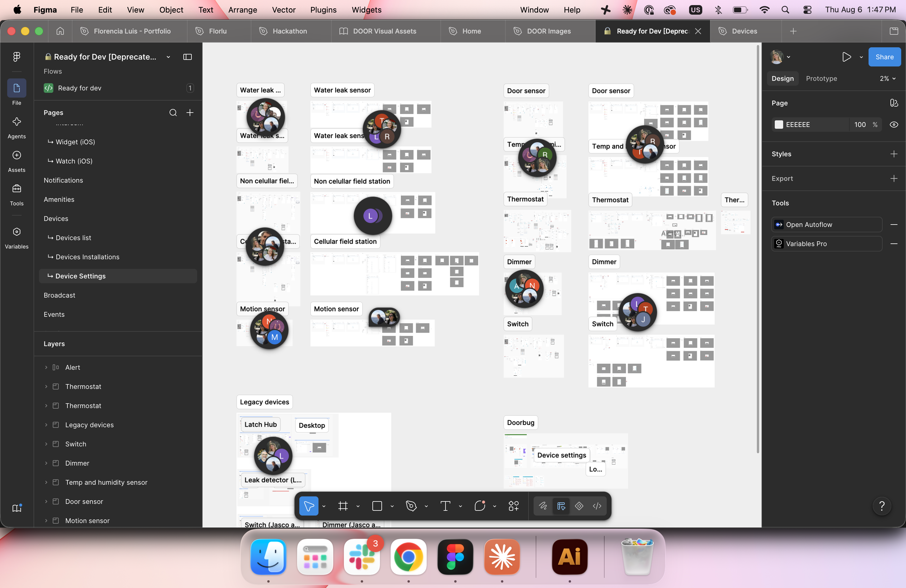Screen dimensions: 906x588
Task: Open the Arrange menu
Action: point(242,10)
